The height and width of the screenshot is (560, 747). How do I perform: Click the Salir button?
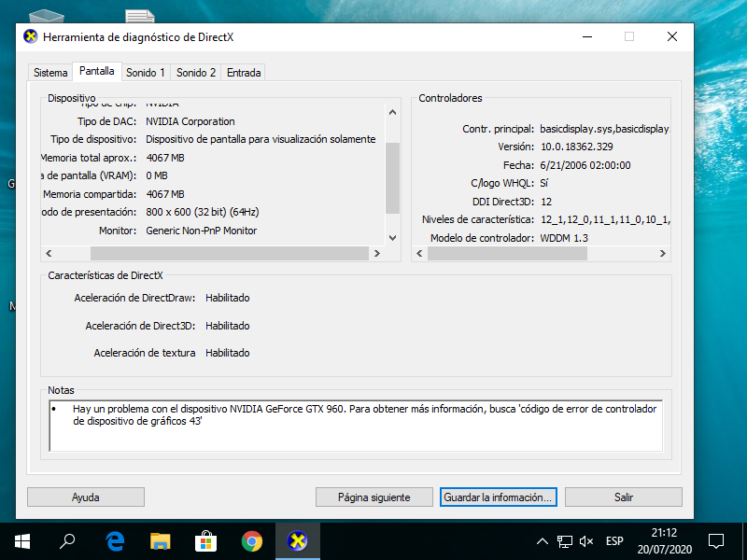pos(624,497)
